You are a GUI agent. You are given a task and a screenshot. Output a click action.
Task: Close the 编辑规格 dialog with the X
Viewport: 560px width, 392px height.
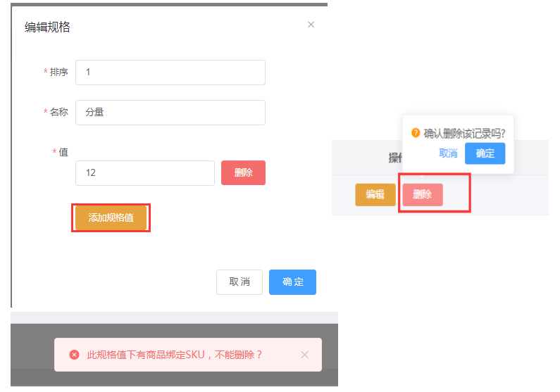pyautogui.click(x=311, y=25)
